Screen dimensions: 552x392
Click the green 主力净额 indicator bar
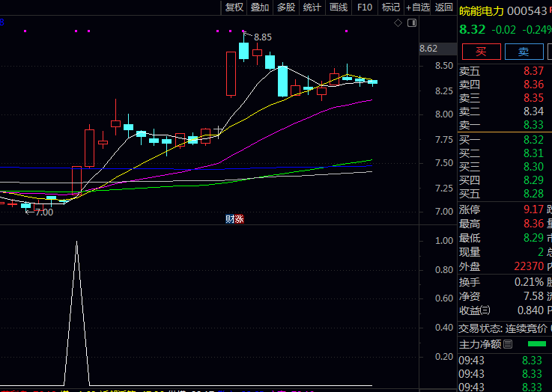click(x=537, y=344)
